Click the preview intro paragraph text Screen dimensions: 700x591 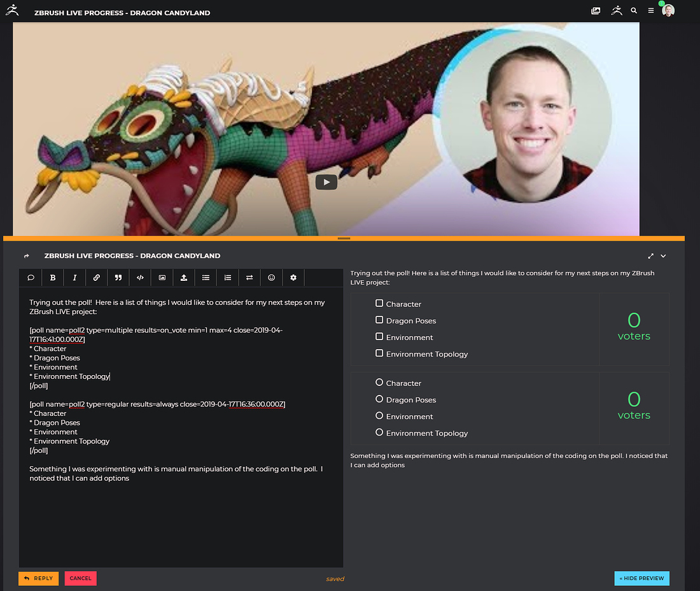click(x=502, y=278)
